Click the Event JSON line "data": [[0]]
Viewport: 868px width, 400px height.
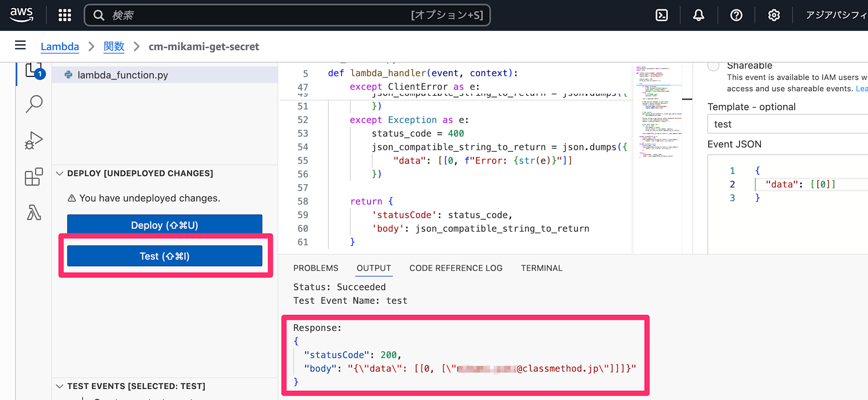[801, 184]
